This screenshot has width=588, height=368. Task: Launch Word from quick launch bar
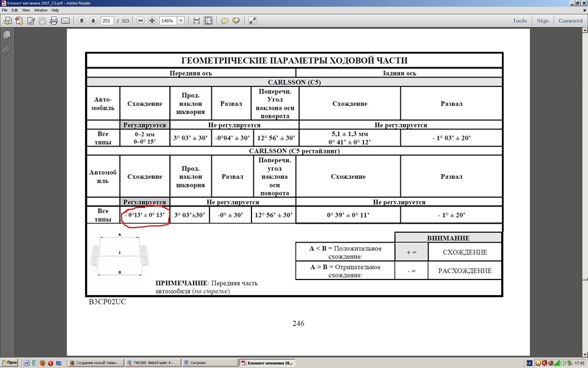coord(26,363)
